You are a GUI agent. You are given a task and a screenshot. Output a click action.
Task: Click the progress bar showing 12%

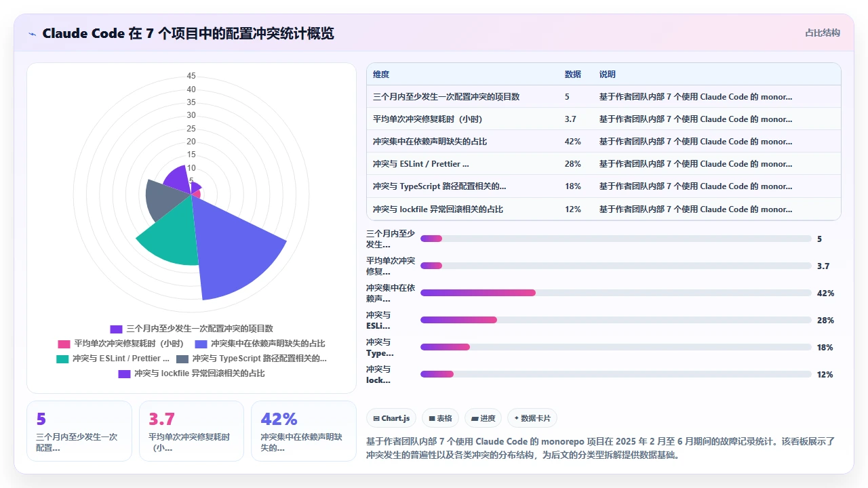coord(616,374)
